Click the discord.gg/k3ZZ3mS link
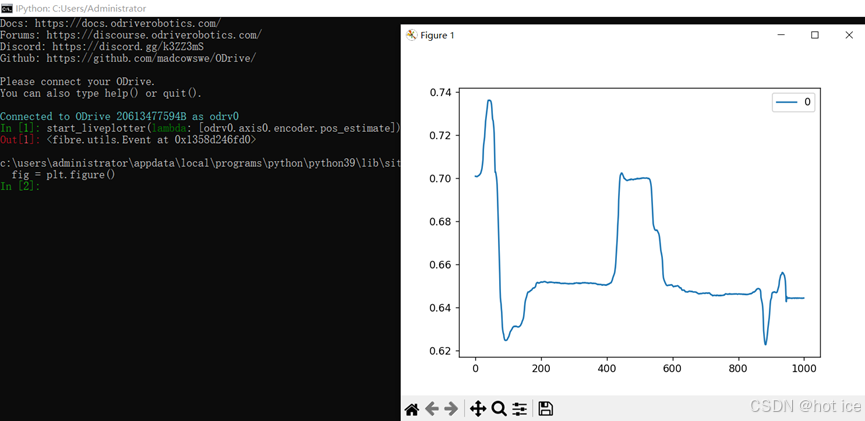 [128, 46]
